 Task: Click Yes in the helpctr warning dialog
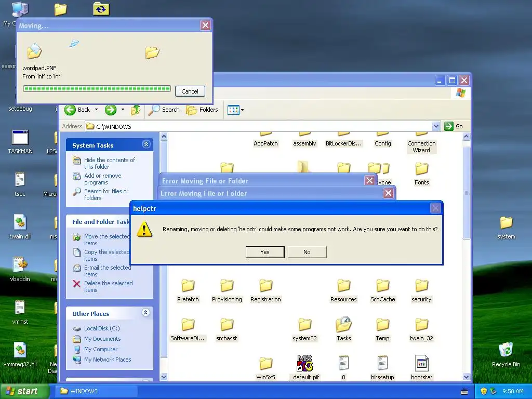(265, 252)
